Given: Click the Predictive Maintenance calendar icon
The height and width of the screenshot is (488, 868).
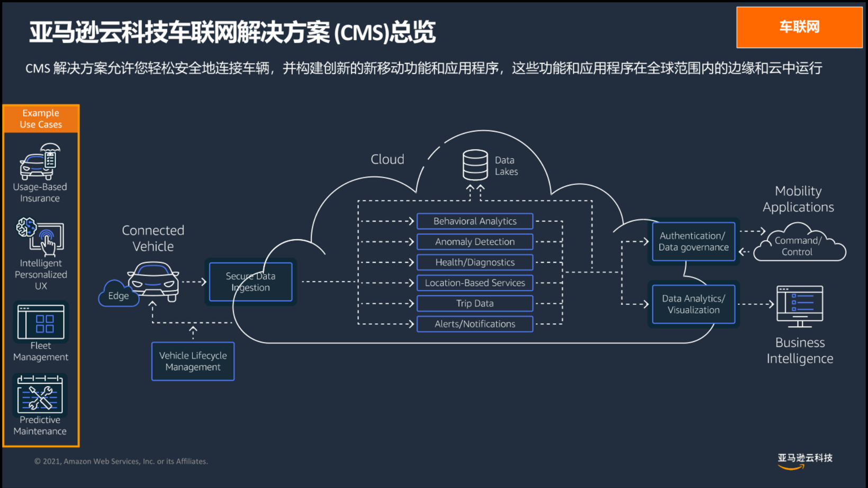Looking at the screenshot, I should (x=40, y=394).
